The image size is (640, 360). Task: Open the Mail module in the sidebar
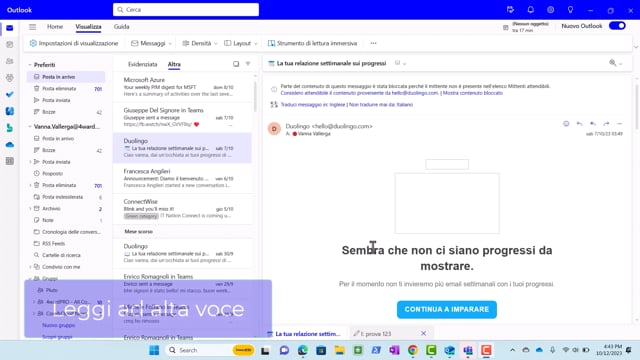point(10,28)
